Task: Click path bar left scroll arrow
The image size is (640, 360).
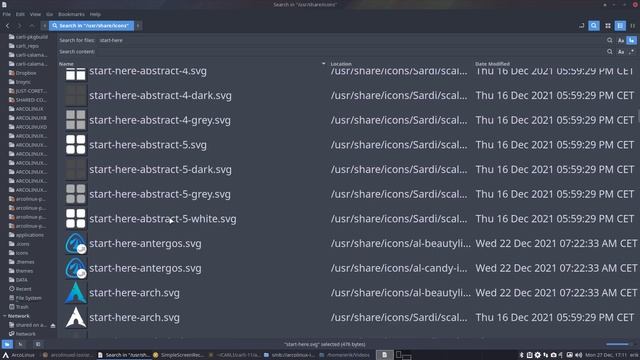Action: 44,26
